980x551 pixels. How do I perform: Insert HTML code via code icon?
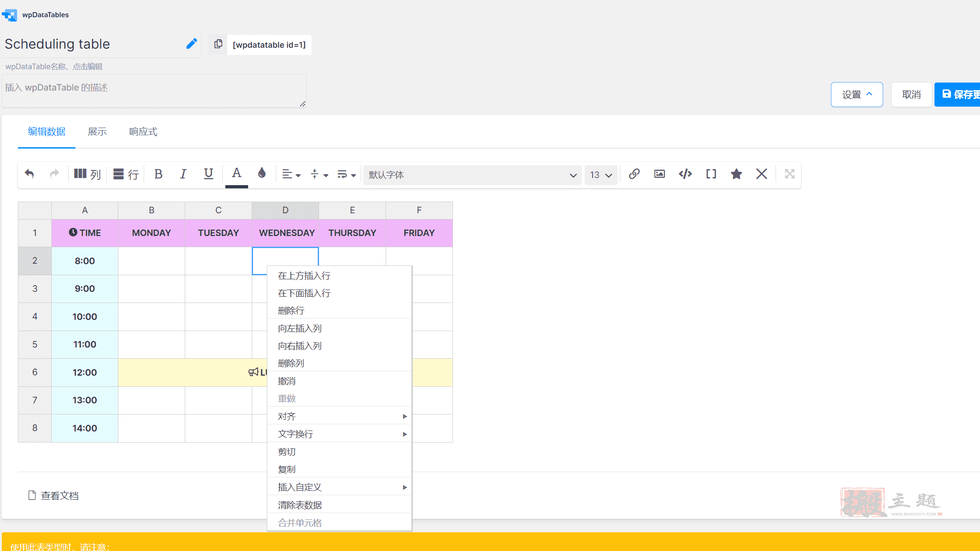pos(685,174)
